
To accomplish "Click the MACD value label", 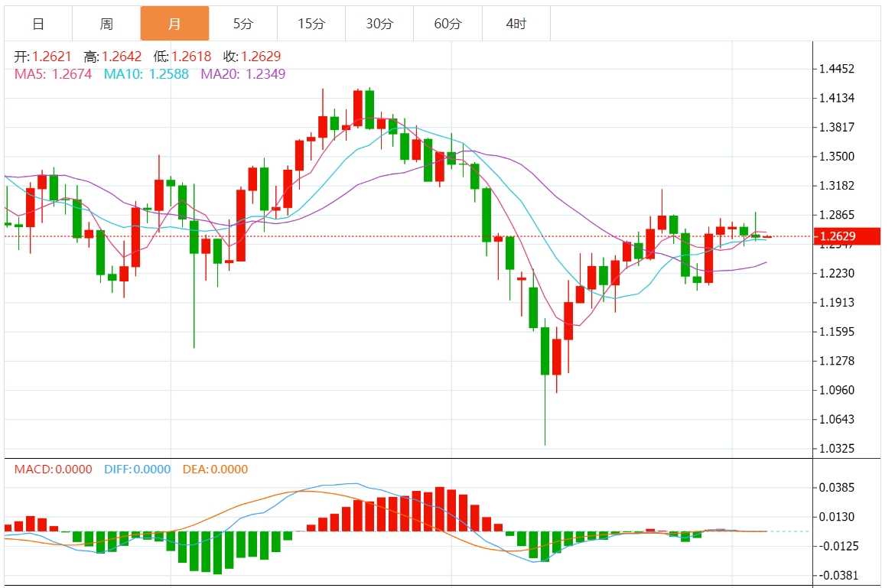I will tap(53, 469).
